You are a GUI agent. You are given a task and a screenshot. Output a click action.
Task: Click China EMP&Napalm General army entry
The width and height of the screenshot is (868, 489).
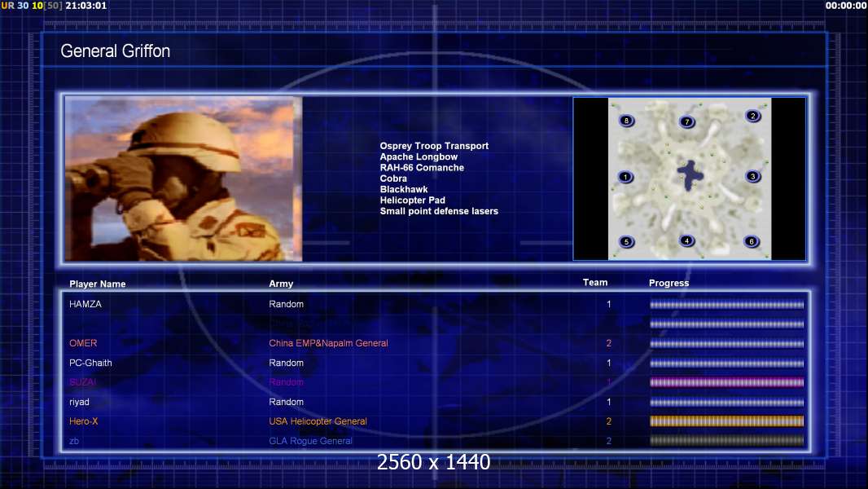pyautogui.click(x=328, y=343)
